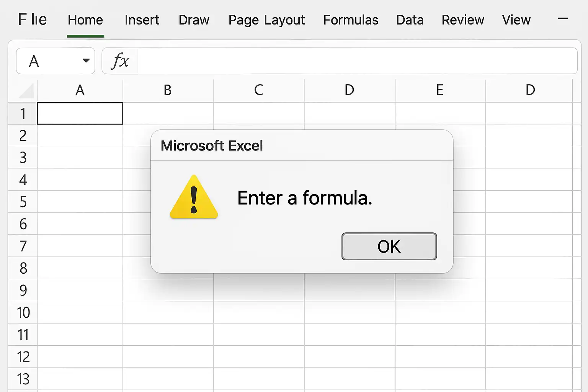Switch to the Review tab
The height and width of the screenshot is (392, 588).
462,20
